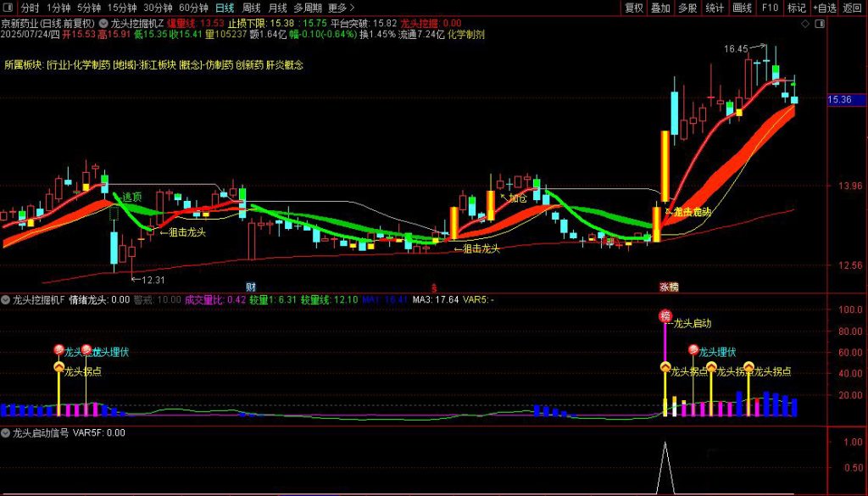Expand the 龙头启动信号 indicator dropdown
Image resolution: width=868 pixels, height=496 pixels.
click(5, 432)
